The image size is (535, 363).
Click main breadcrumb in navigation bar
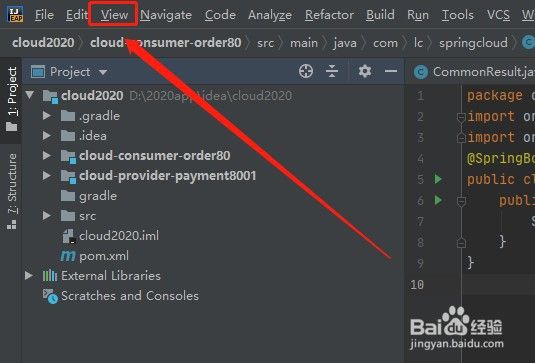click(x=304, y=43)
